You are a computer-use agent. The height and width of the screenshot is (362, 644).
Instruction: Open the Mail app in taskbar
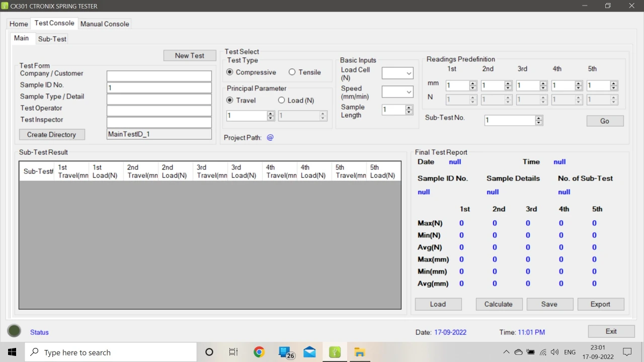click(x=309, y=352)
